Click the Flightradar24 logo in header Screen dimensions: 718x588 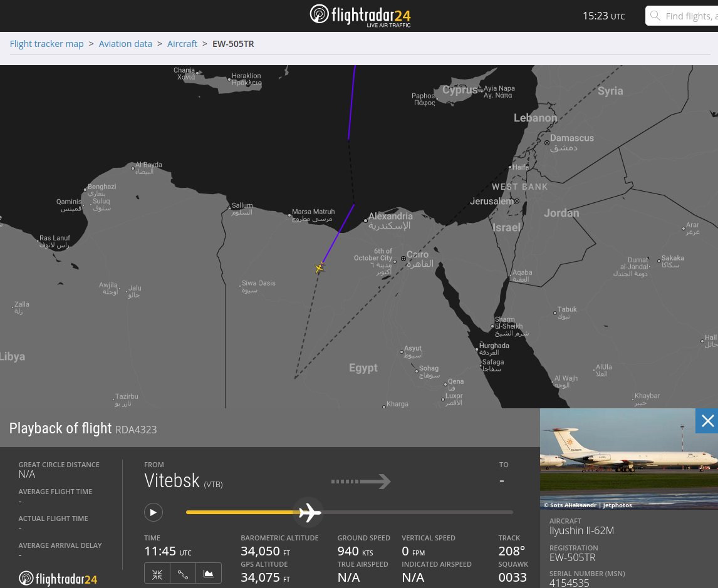coord(360,16)
